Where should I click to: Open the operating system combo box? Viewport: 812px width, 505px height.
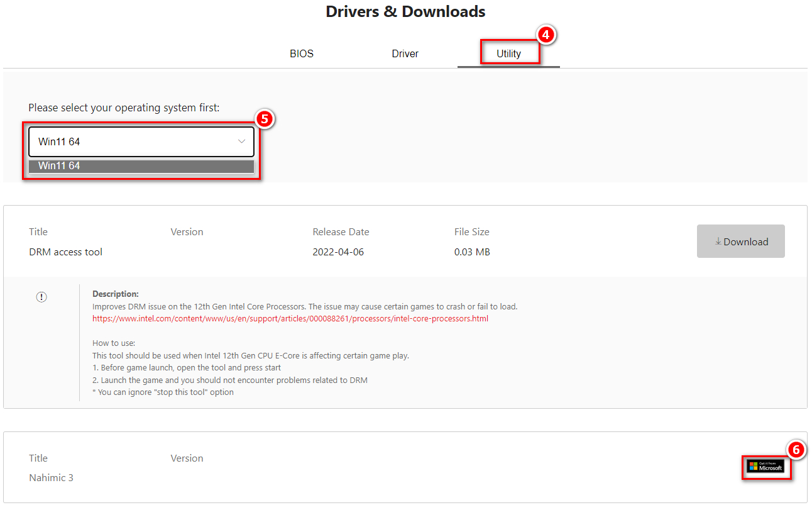point(141,142)
